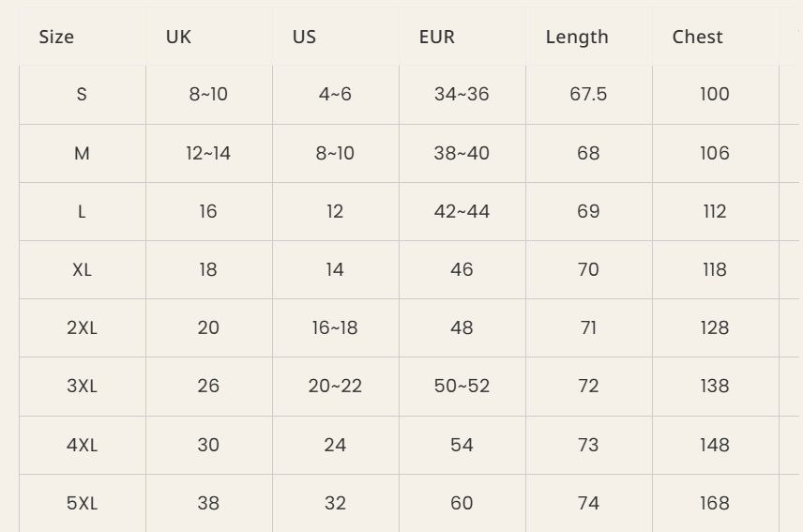Click the length value 67.5 cell
This screenshot has height=532, width=803.
pos(588,94)
